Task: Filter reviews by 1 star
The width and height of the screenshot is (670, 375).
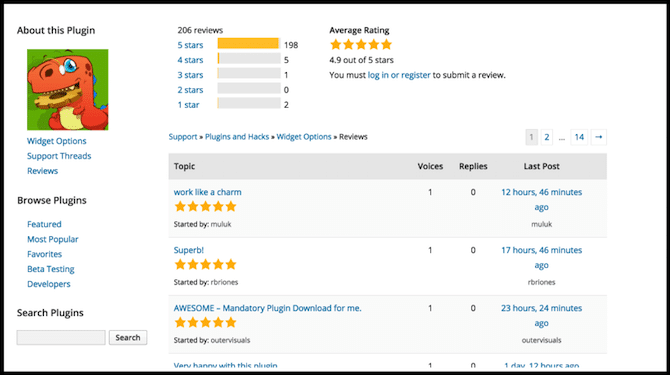Action: tap(188, 105)
